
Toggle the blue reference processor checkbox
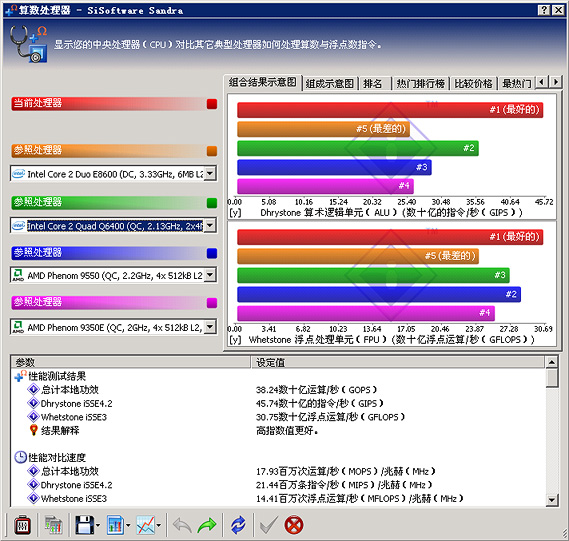pyautogui.click(x=212, y=253)
